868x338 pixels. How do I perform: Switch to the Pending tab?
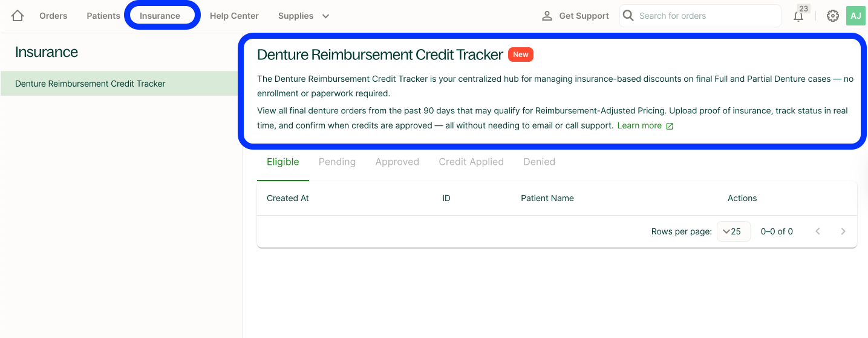click(x=337, y=162)
